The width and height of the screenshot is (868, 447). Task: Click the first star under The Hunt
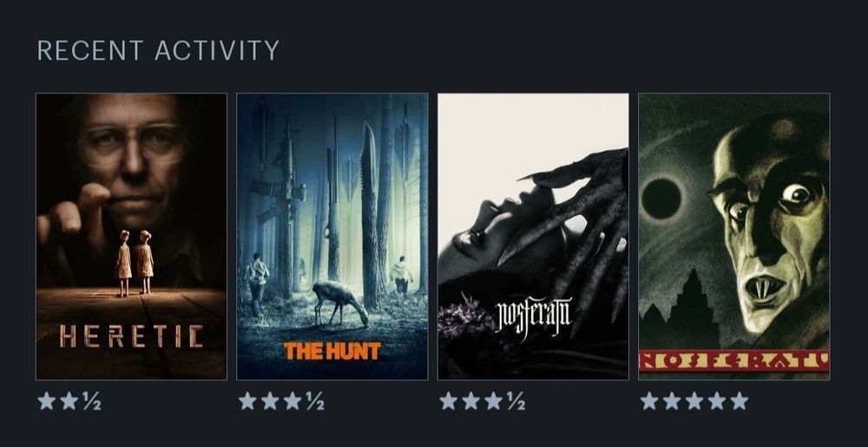[247, 401]
